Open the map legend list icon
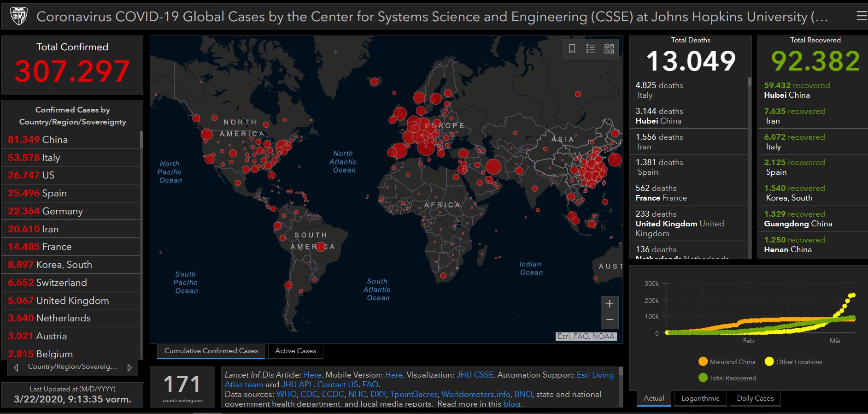The width and height of the screenshot is (868, 414). click(591, 49)
